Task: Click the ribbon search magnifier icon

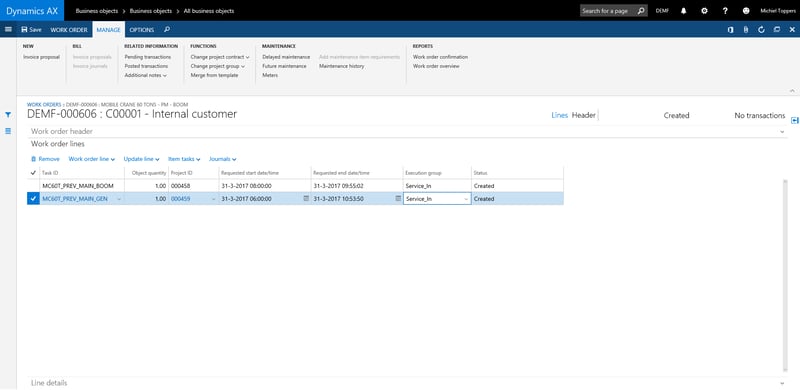Action: pos(167,30)
